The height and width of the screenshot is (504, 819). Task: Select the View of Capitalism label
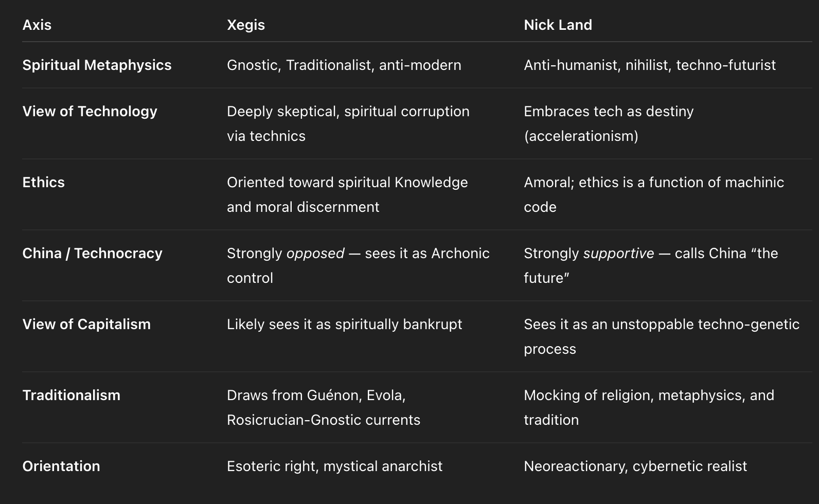pos(86,324)
